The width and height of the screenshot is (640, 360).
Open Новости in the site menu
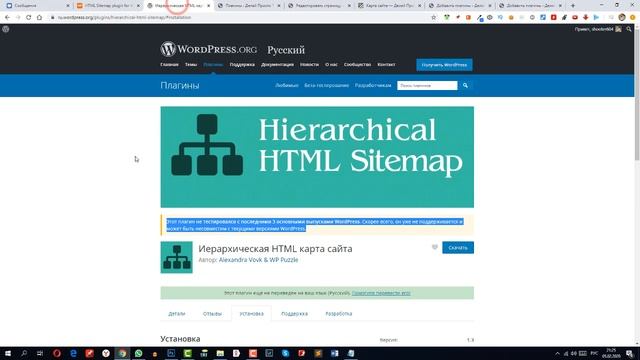point(309,64)
